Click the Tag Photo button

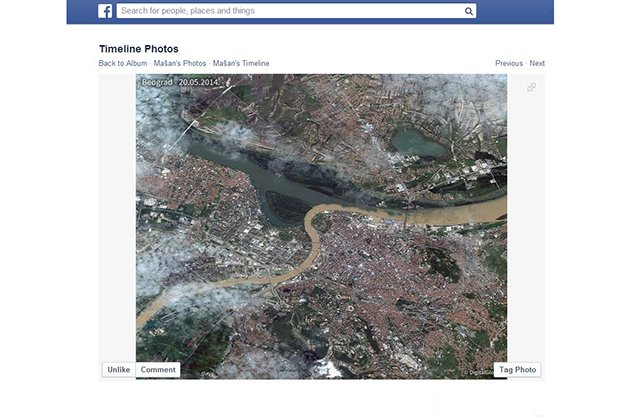518,370
